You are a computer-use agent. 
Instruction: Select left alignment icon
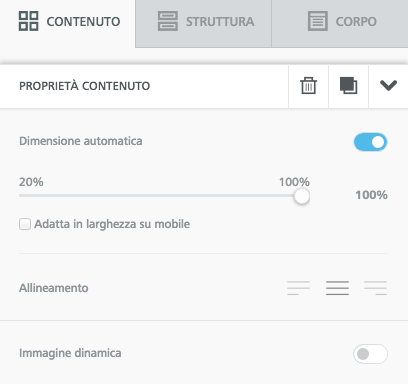pyautogui.click(x=298, y=288)
